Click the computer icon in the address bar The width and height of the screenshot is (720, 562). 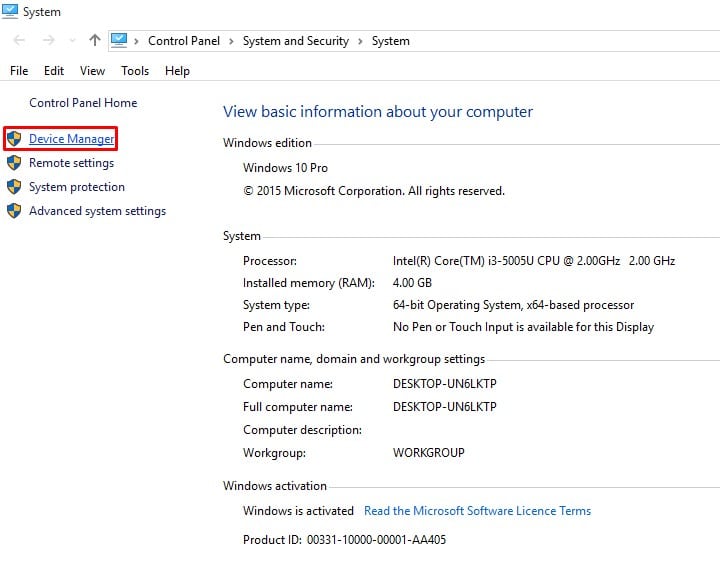pos(119,40)
